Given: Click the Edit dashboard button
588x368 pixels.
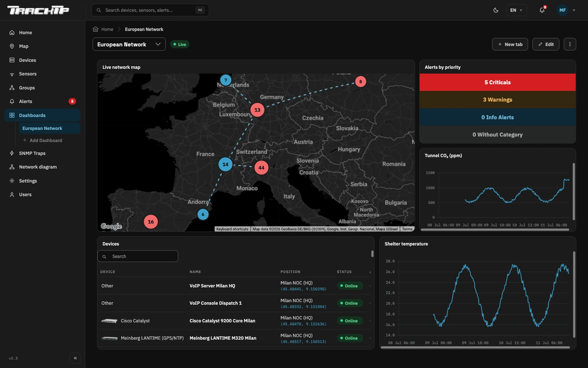Looking at the screenshot, I should coord(546,44).
